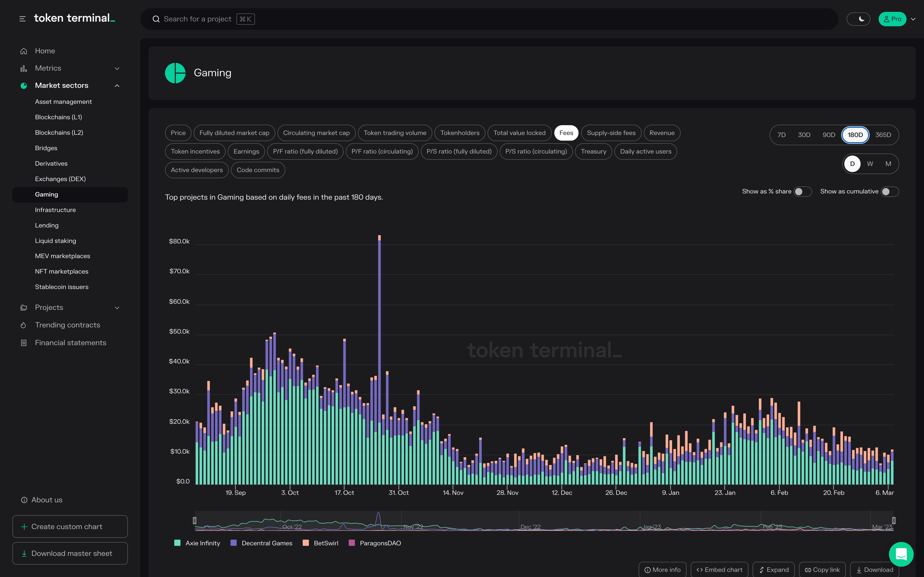Viewport: 924px width, 577px height.
Task: Click the hamburger menu icon
Action: (x=22, y=19)
